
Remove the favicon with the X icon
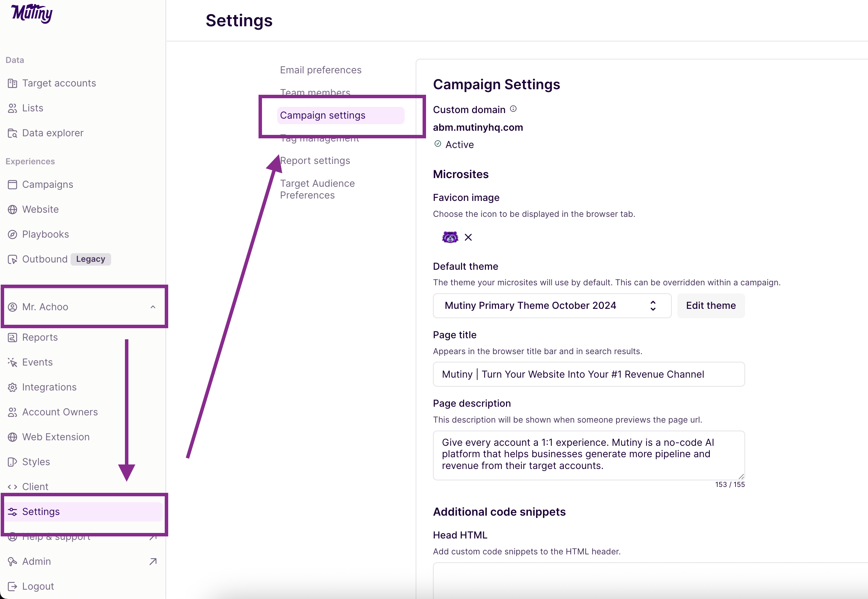(x=468, y=237)
